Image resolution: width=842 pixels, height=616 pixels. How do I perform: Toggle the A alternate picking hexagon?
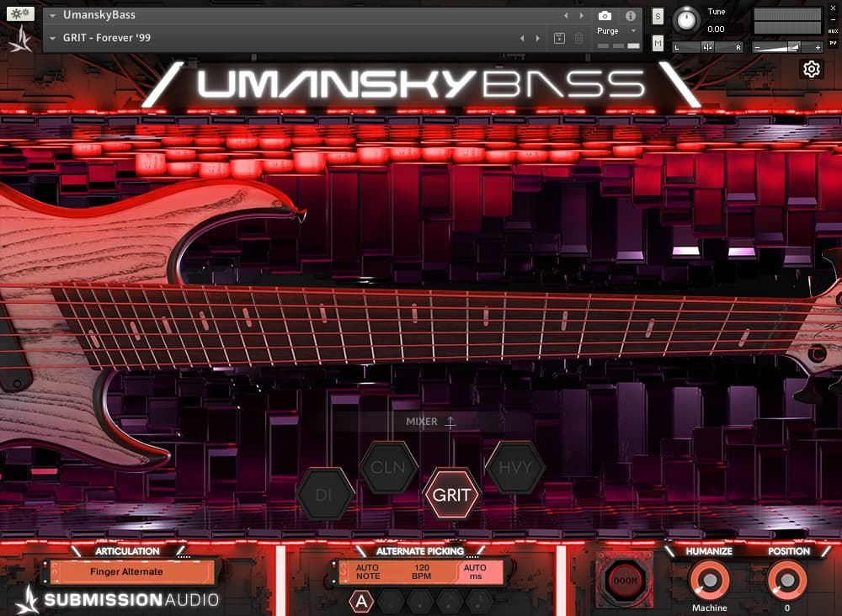361,601
